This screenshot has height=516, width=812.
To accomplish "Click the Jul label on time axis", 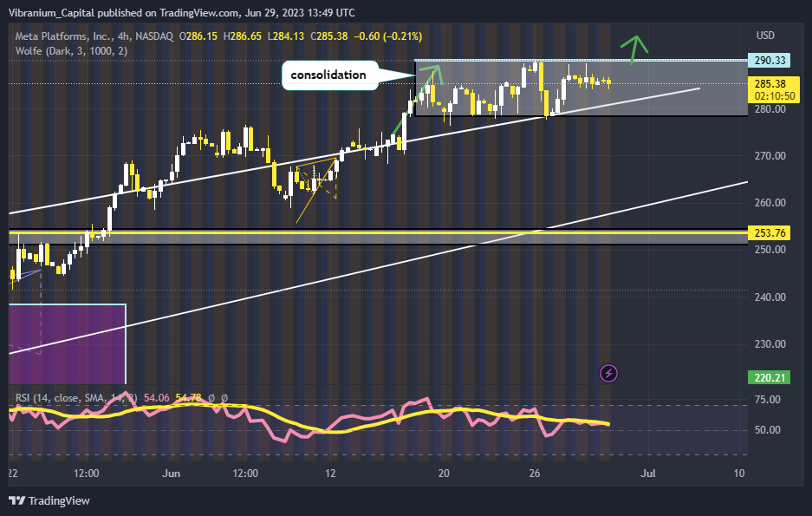I will click(x=648, y=473).
